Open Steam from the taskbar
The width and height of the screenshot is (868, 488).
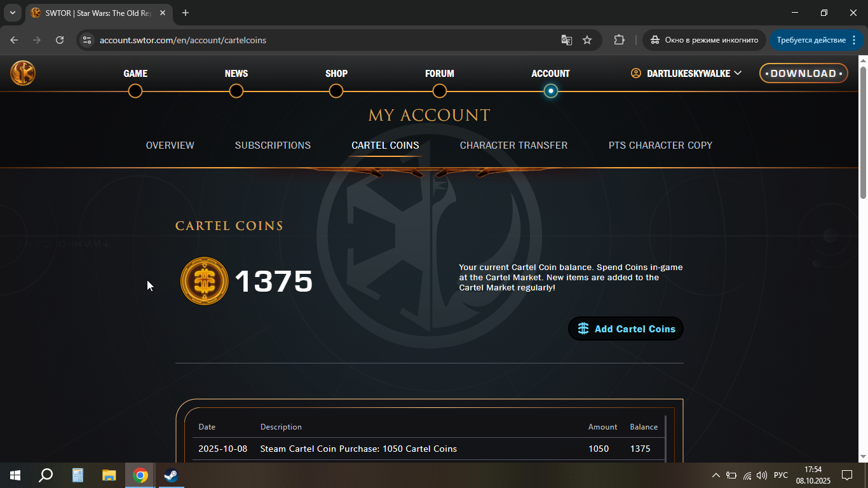(171, 475)
